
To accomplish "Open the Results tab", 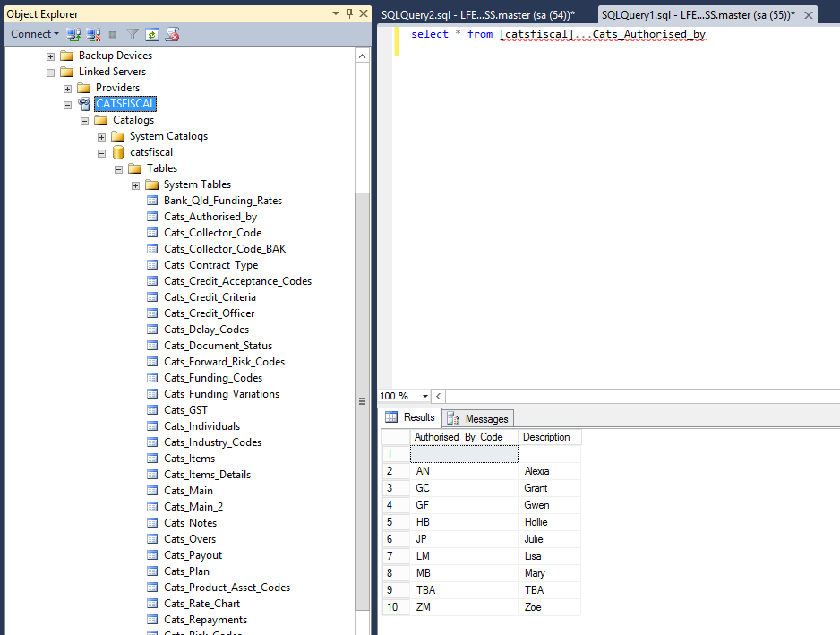I will click(410, 417).
